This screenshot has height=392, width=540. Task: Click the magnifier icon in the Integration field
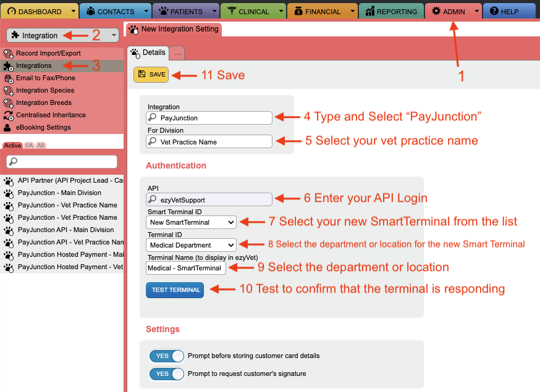click(x=153, y=117)
